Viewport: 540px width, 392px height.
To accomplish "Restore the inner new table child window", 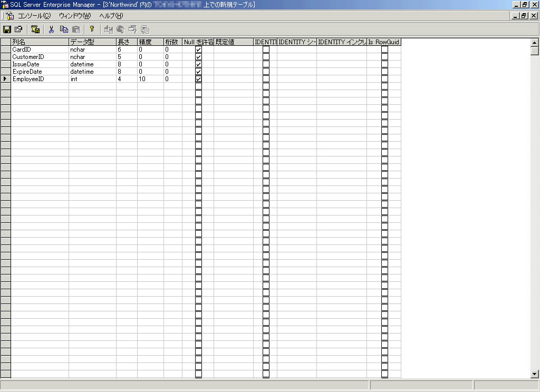I will click(524, 16).
